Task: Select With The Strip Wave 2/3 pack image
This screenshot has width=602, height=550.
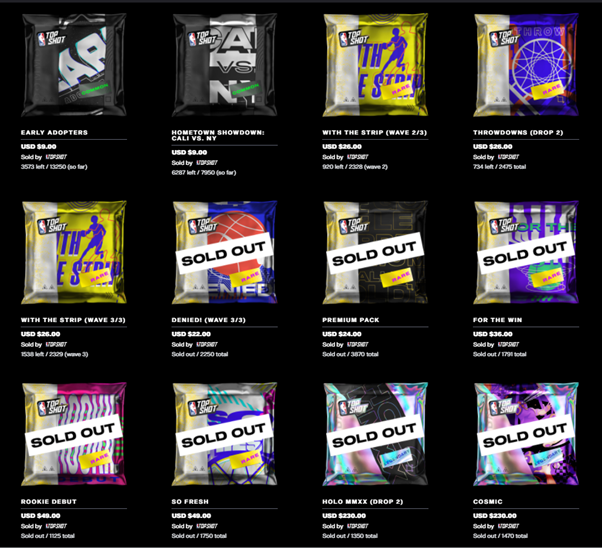Action: (375, 65)
